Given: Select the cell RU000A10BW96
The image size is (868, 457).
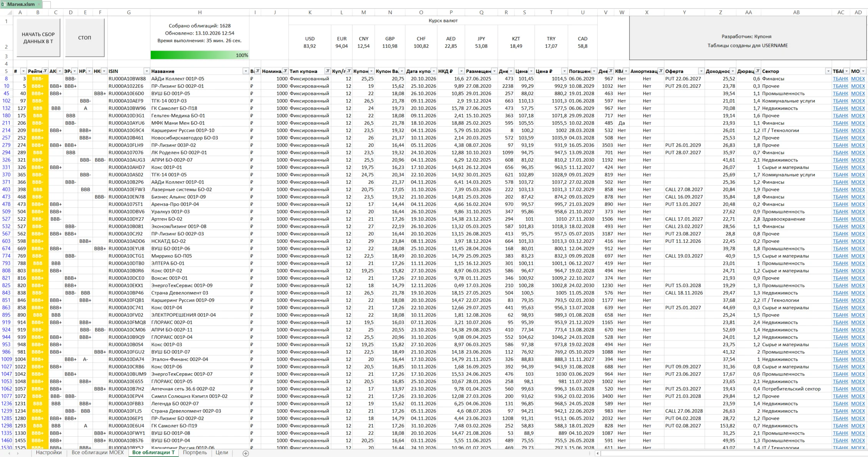Looking at the screenshot, I should [x=129, y=108].
